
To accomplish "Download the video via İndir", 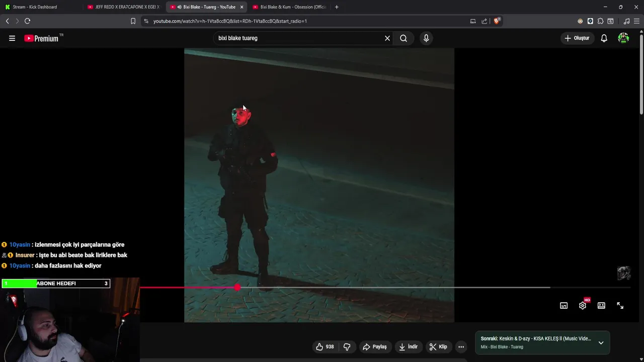I will 409,347.
